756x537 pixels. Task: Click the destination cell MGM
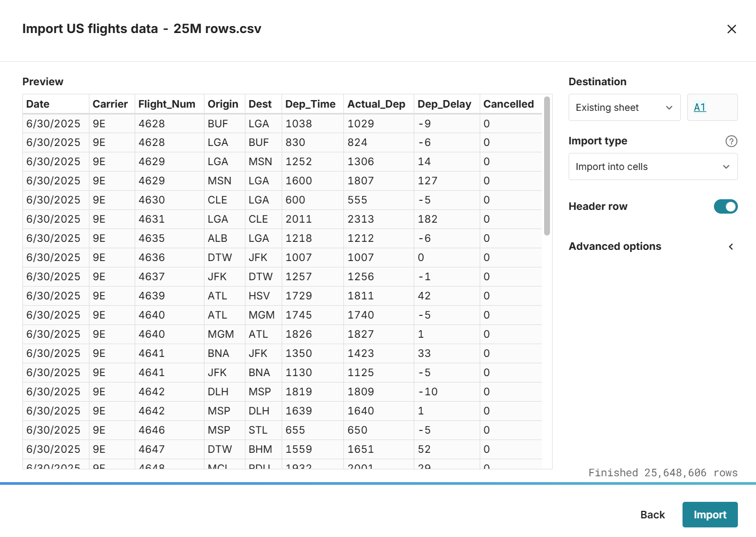tap(264, 315)
